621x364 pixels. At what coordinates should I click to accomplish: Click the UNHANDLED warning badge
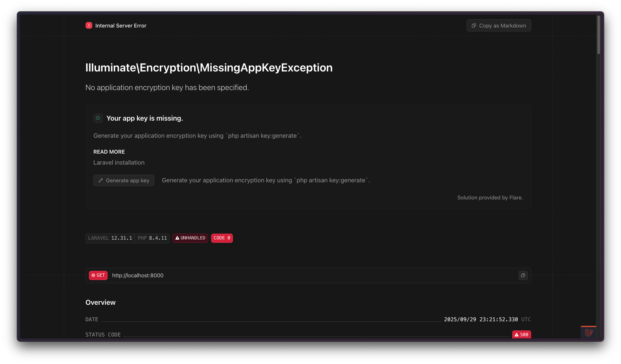pyautogui.click(x=190, y=238)
